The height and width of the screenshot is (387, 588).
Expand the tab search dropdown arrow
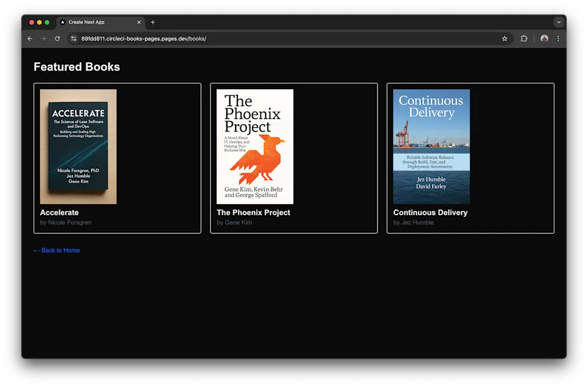pos(559,22)
